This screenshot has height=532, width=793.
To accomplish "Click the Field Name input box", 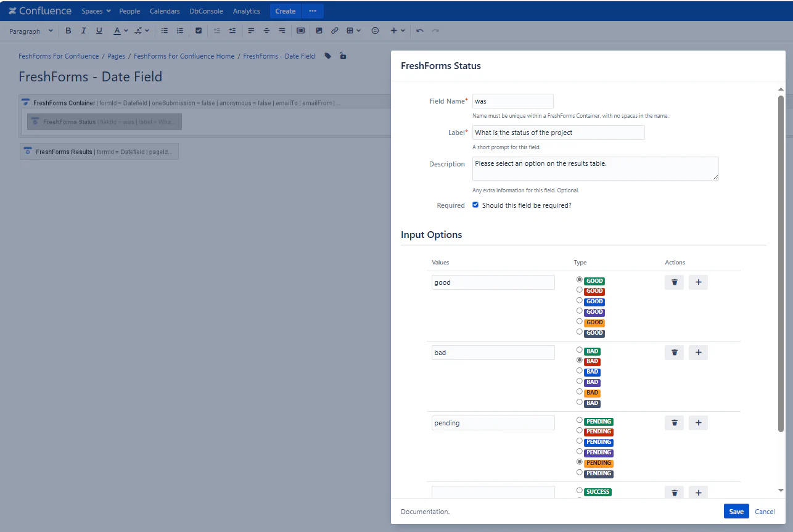I will pyautogui.click(x=512, y=101).
